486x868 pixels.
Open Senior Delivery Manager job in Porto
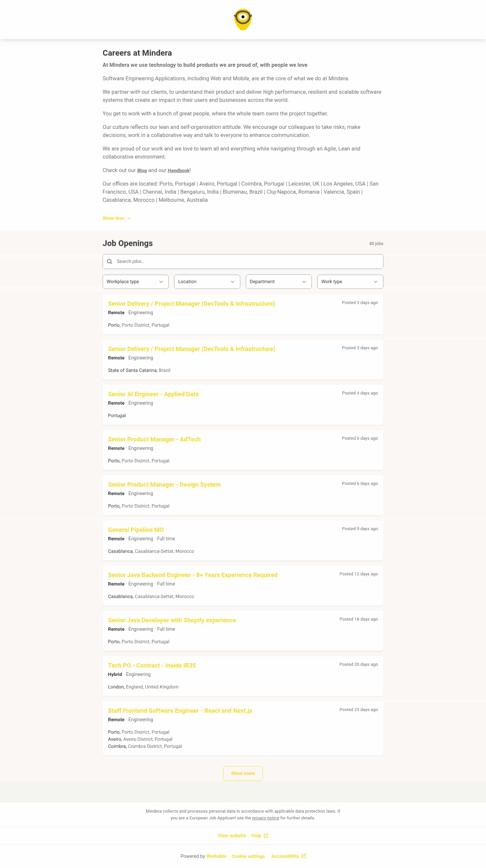coord(191,304)
